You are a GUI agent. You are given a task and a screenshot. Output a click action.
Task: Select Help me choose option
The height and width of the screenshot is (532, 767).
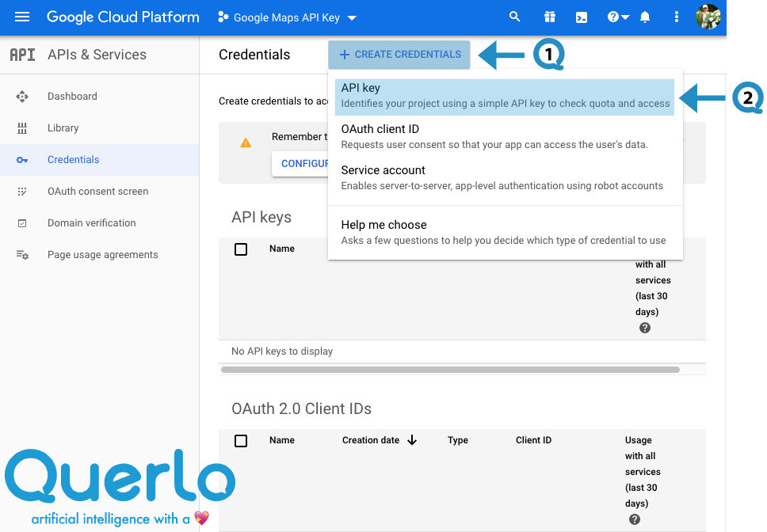pyautogui.click(x=504, y=232)
